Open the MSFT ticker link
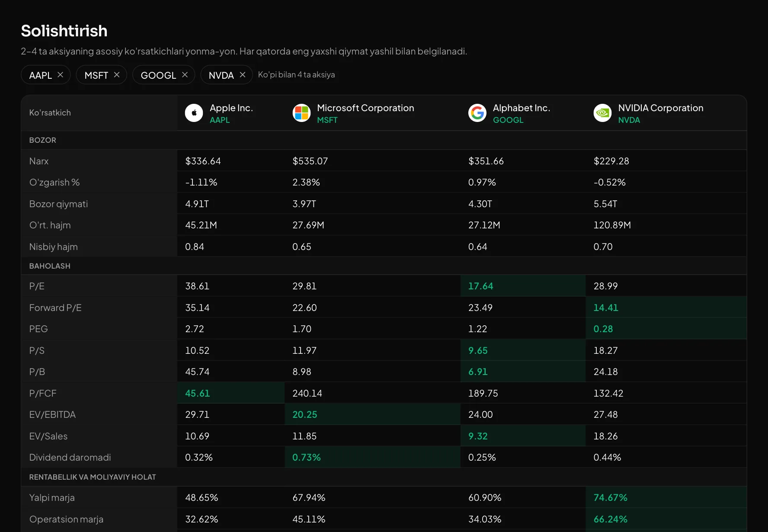Image resolution: width=768 pixels, height=532 pixels. pos(327,120)
